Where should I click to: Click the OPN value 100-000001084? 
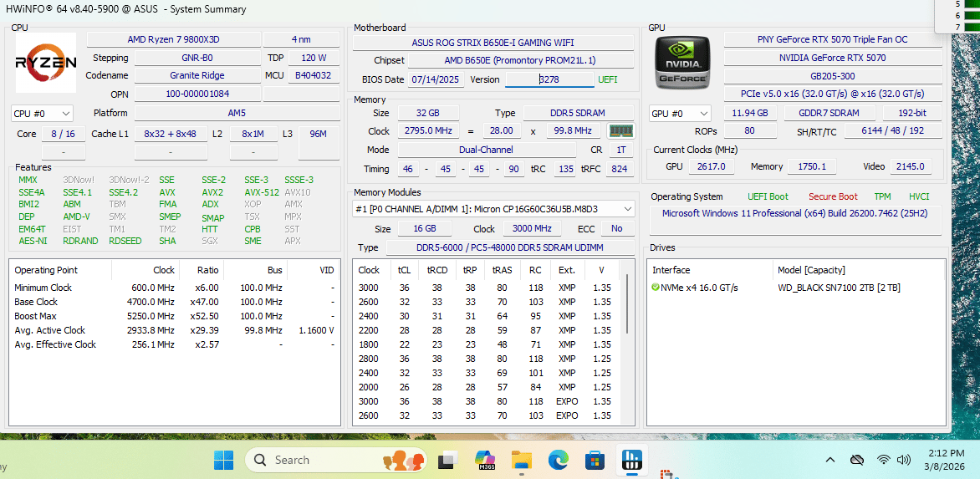(197, 94)
